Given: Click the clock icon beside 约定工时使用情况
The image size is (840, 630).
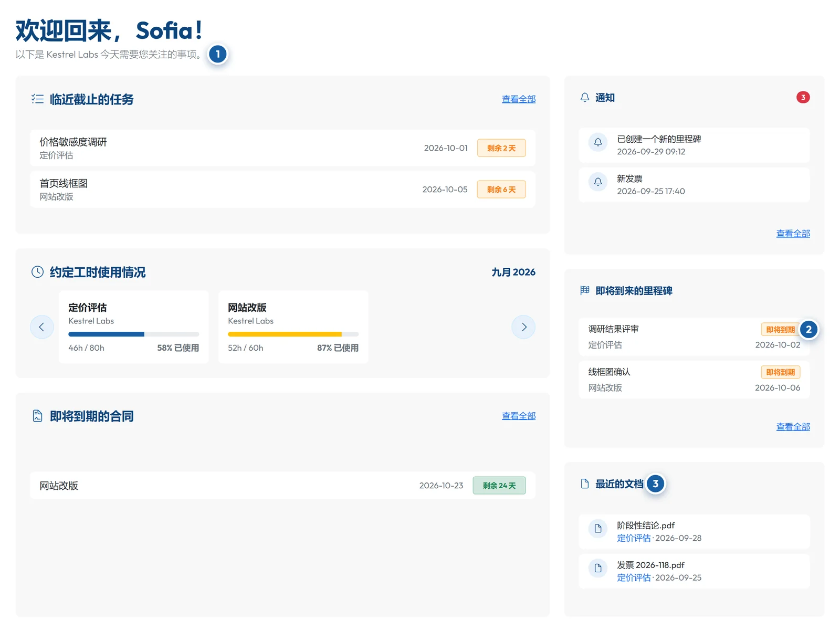Looking at the screenshot, I should [37, 271].
